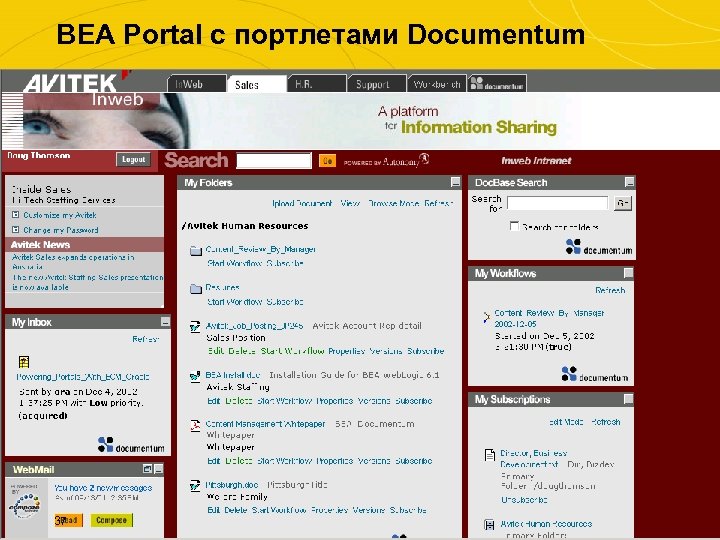Image resolution: width=720 pixels, height=540 pixels.
Task: Open Powering_Portals_With_ECM inbox item
Action: (83, 377)
